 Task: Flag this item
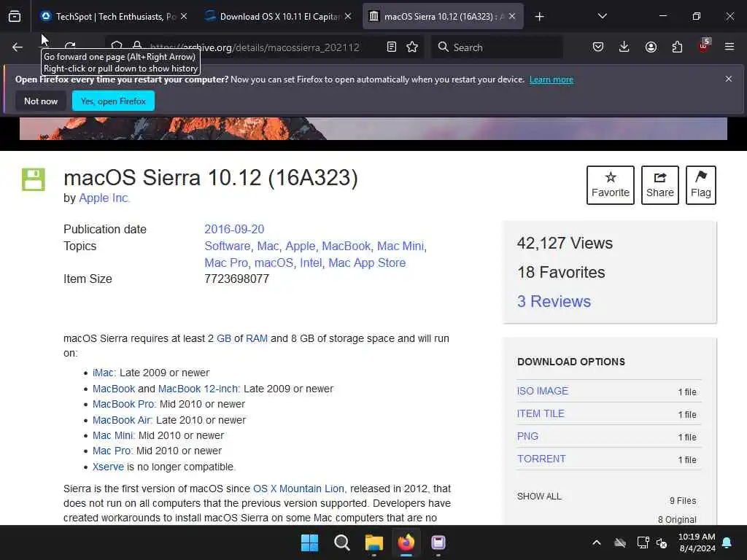click(701, 185)
